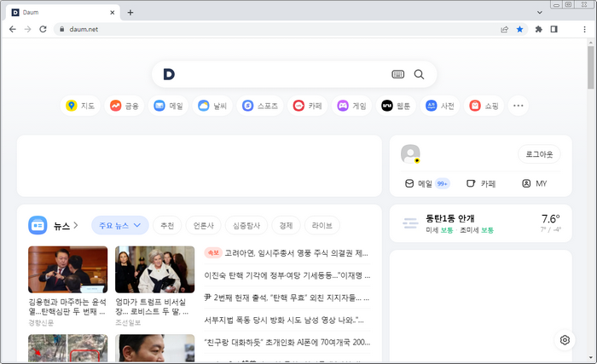The height and width of the screenshot is (364, 597).
Task: Open MY page in profile card
Action: pyautogui.click(x=535, y=184)
